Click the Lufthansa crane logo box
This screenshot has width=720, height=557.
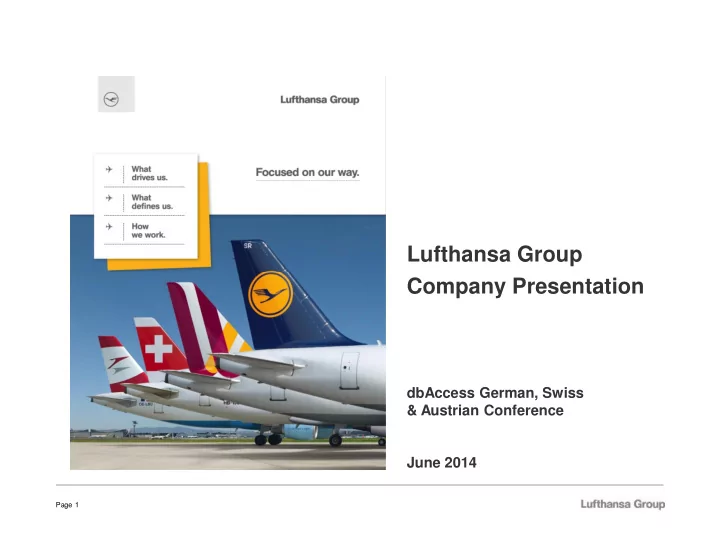[x=116, y=94]
